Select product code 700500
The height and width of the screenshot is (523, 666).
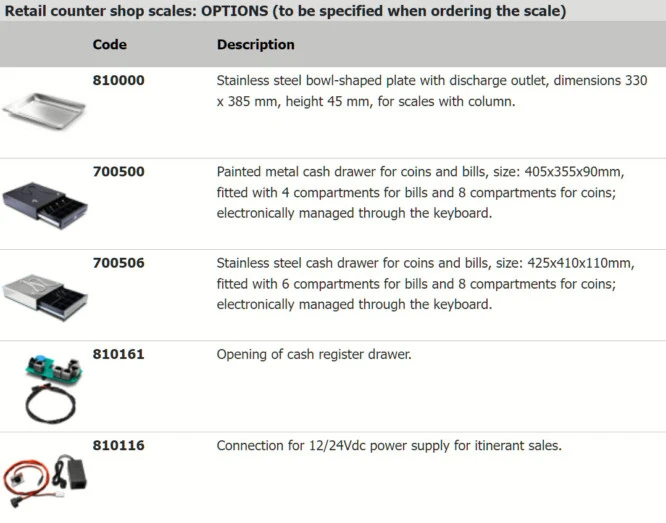click(x=118, y=171)
